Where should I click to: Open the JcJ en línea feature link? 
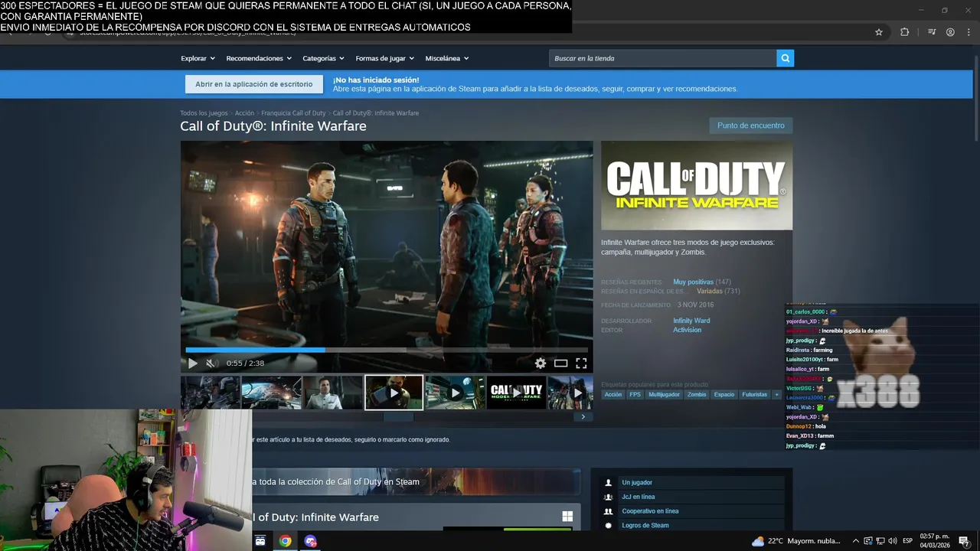638,497
